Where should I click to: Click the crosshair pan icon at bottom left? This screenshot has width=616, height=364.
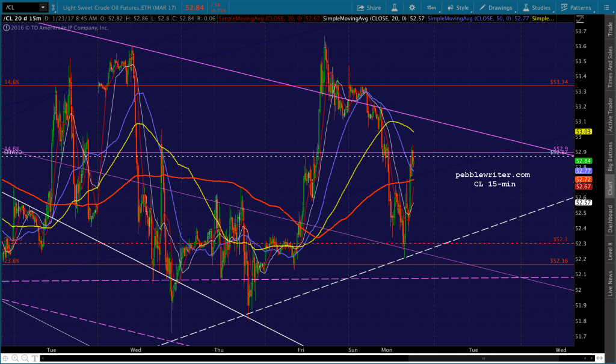coord(5,358)
